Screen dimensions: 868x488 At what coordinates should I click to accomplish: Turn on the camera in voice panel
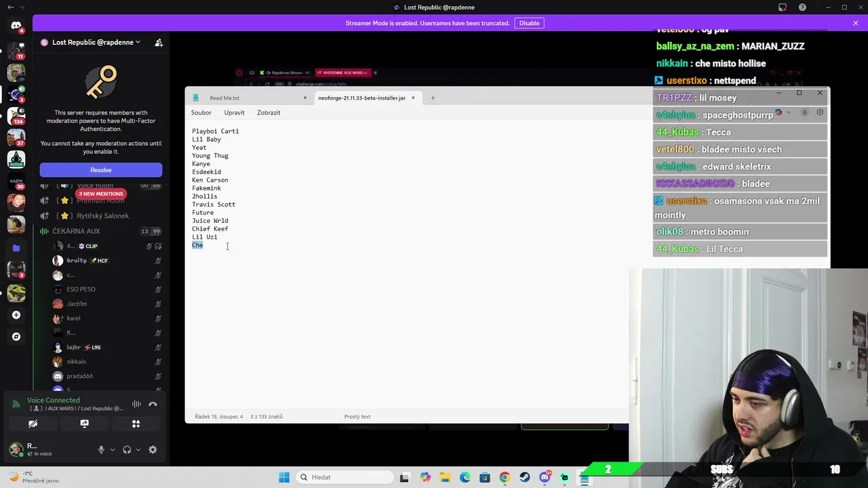[x=33, y=424]
